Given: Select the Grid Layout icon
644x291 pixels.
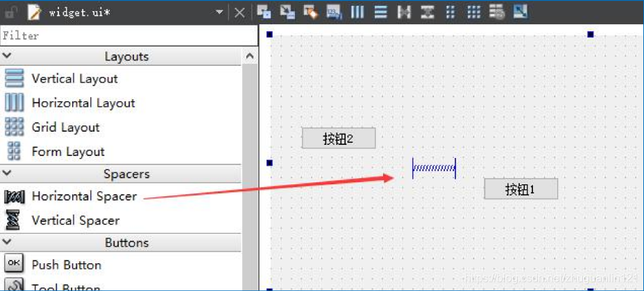Looking at the screenshot, I should point(15,127).
